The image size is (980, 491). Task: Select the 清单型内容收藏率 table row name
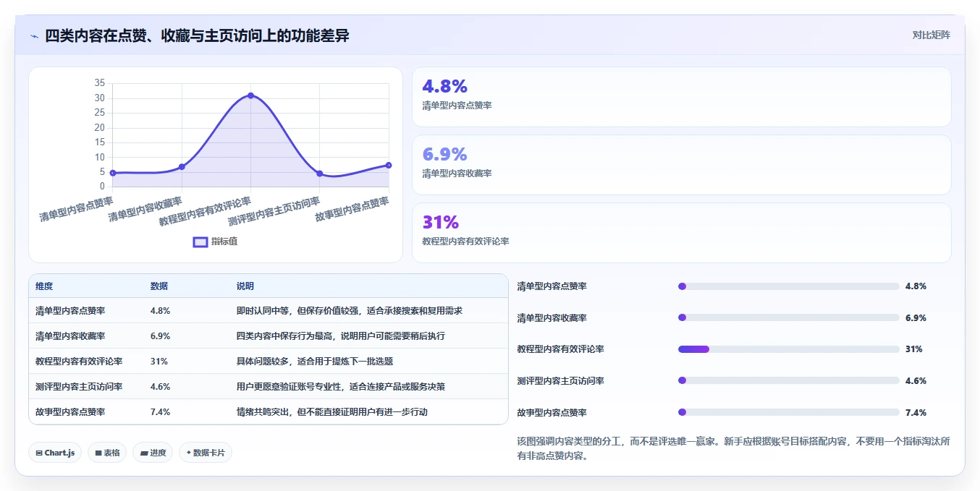(x=70, y=336)
